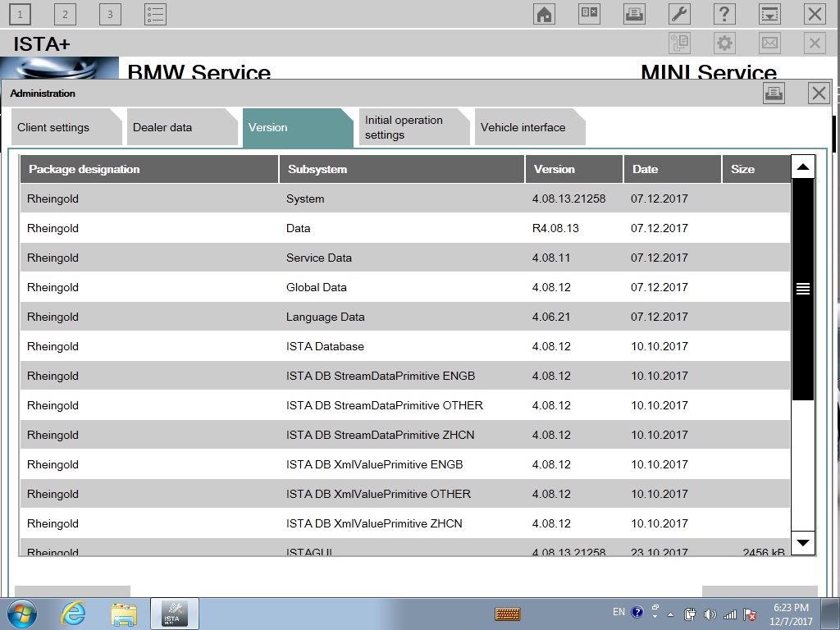840x630 pixels.
Task: Select the System subsystem row
Action: coord(405,199)
